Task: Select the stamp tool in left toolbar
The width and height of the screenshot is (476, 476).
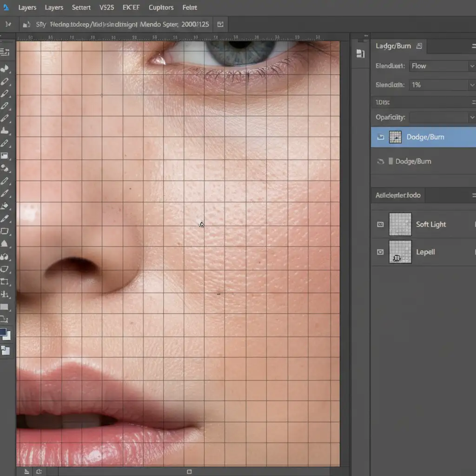Action: [x=5, y=131]
